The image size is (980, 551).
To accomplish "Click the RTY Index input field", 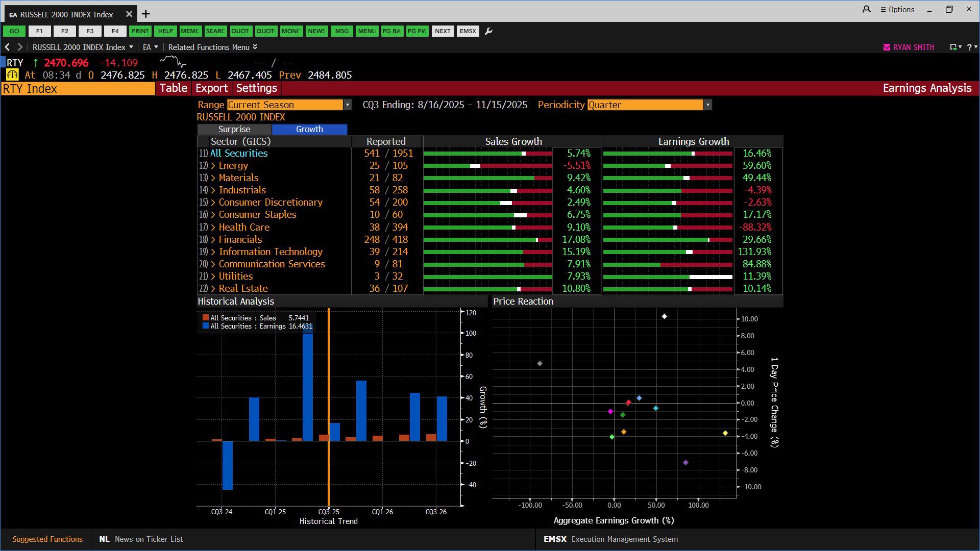I will [78, 88].
